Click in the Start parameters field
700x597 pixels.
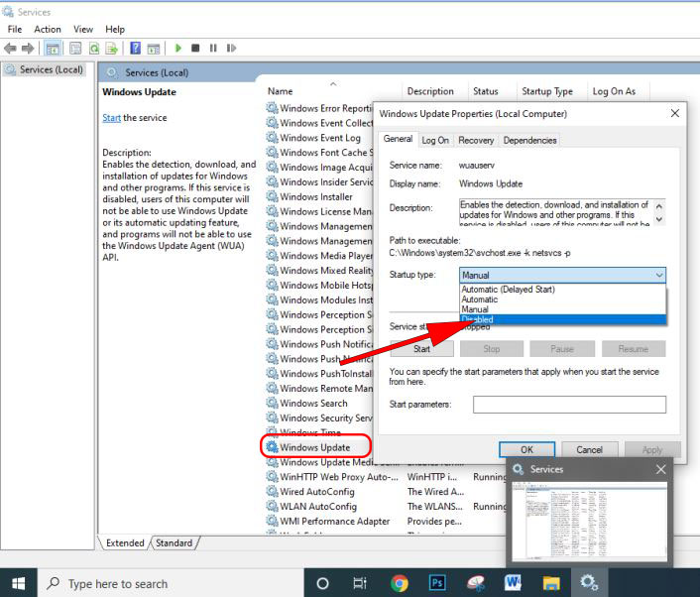click(569, 405)
